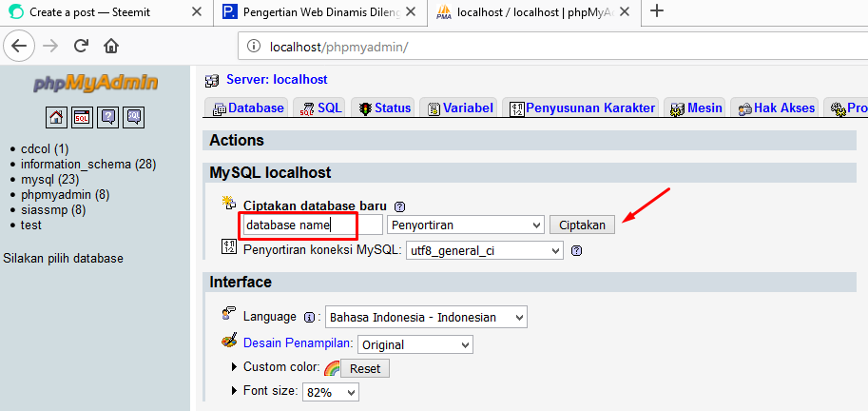The image size is (868, 411).
Task: Select the cdcol (1) database
Action: click(x=45, y=148)
